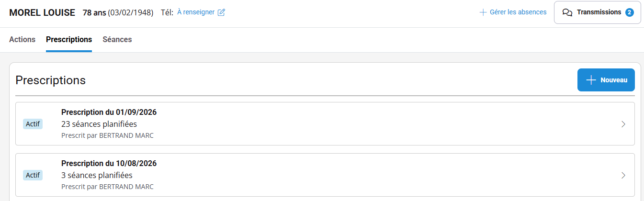Click the blue badge showing 2 transmissions

tap(630, 12)
